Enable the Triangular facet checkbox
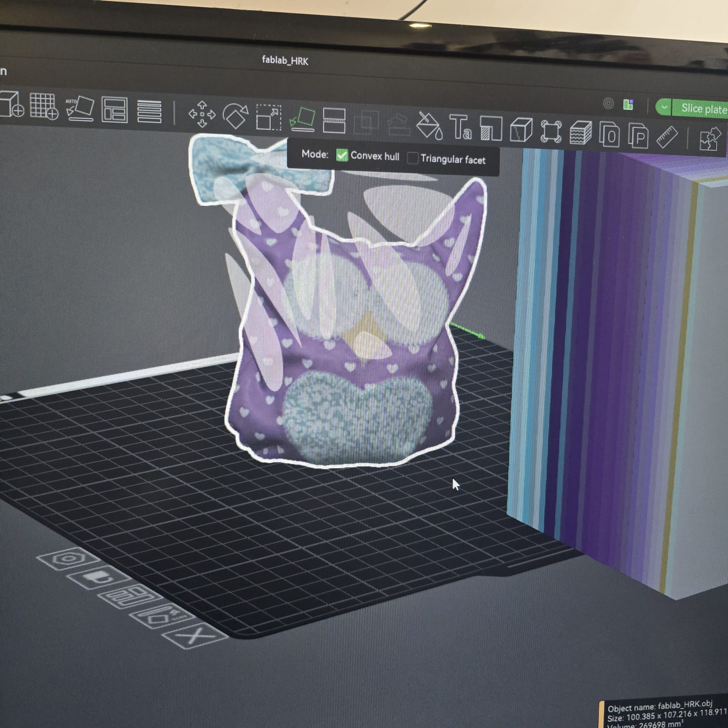 (412, 158)
